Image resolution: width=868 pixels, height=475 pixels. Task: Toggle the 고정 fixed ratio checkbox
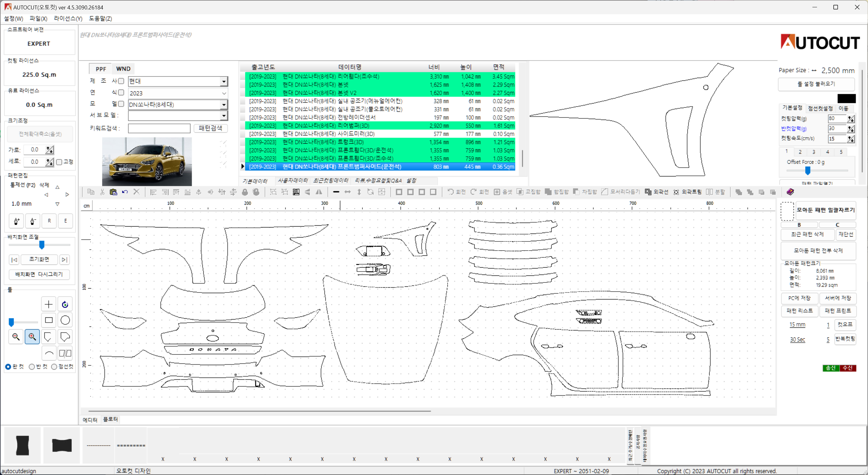pos(59,162)
